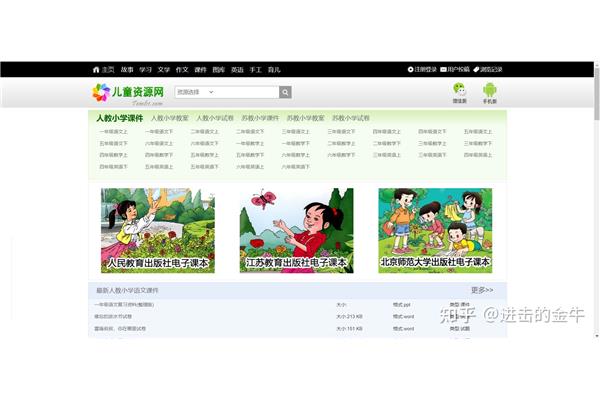This screenshot has width=600, height=400.
Task: Open the 课件 menu item
Action: coord(201,70)
